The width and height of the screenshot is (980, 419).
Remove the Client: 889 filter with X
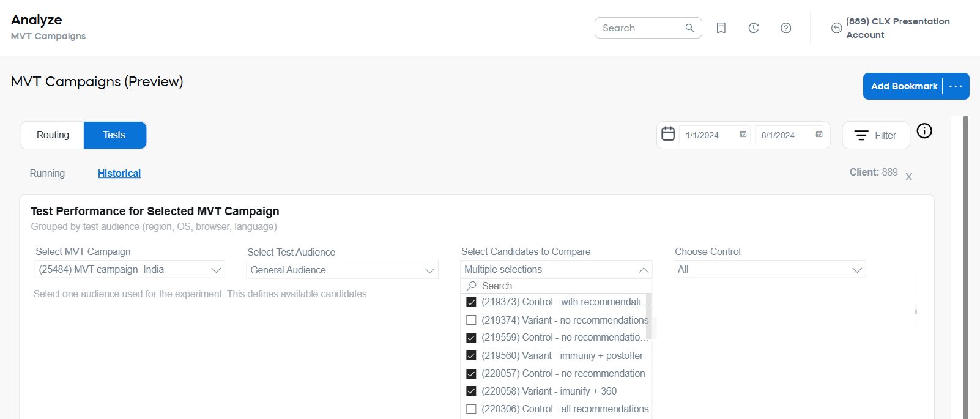(909, 177)
